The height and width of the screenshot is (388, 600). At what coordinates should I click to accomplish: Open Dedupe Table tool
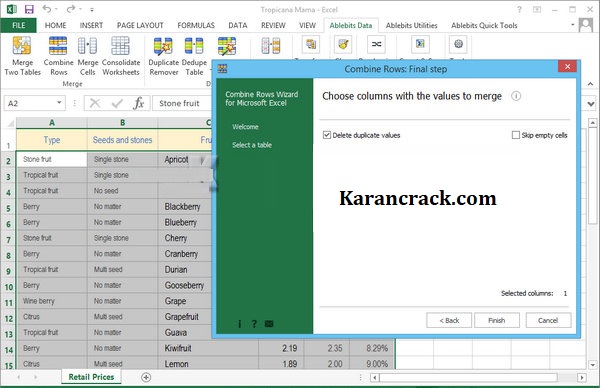pyautogui.click(x=194, y=56)
